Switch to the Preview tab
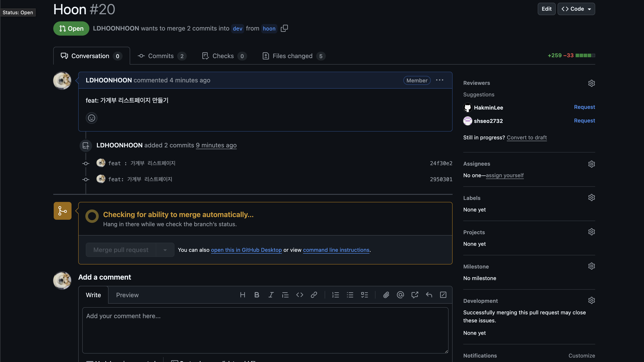This screenshot has height=362, width=644. (x=127, y=295)
